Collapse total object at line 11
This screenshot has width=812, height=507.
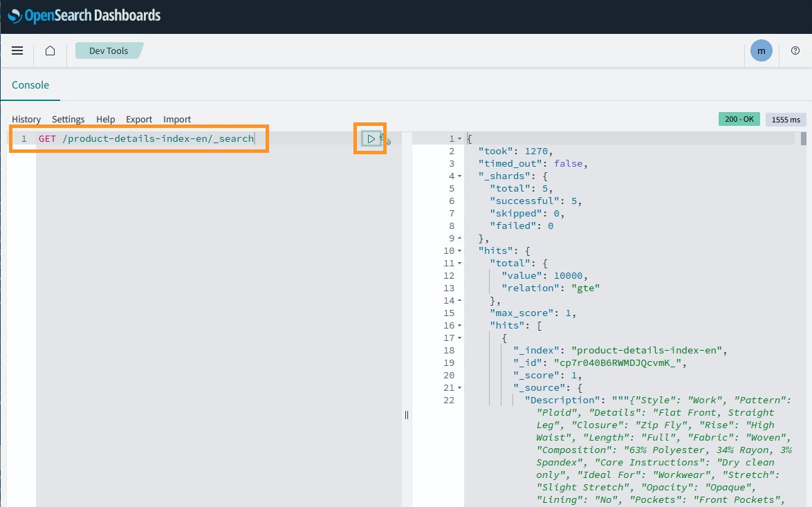pyautogui.click(x=459, y=263)
